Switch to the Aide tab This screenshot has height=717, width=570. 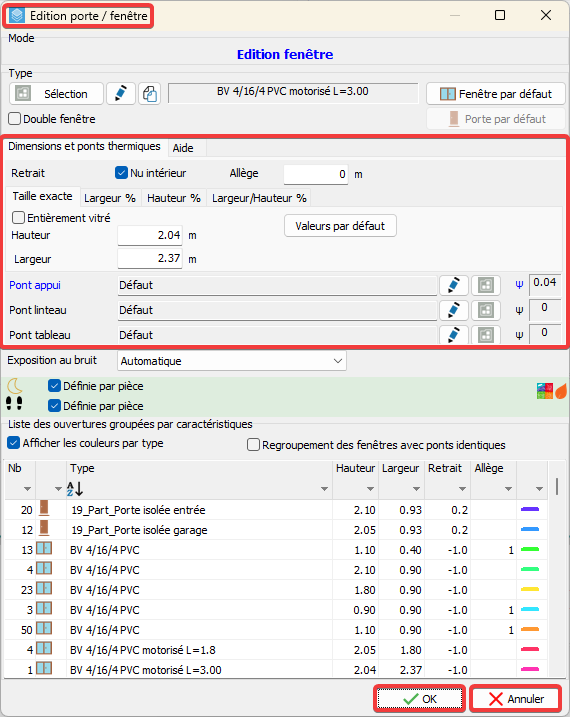[183, 148]
